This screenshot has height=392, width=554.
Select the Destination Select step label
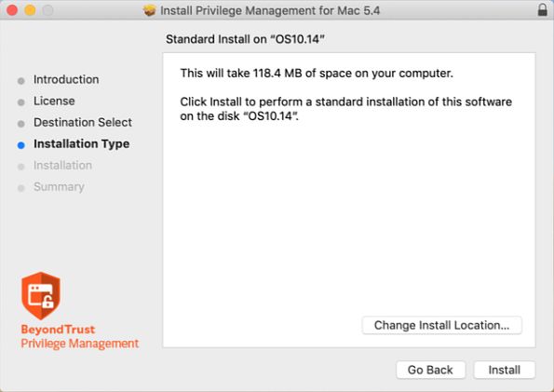coord(83,122)
